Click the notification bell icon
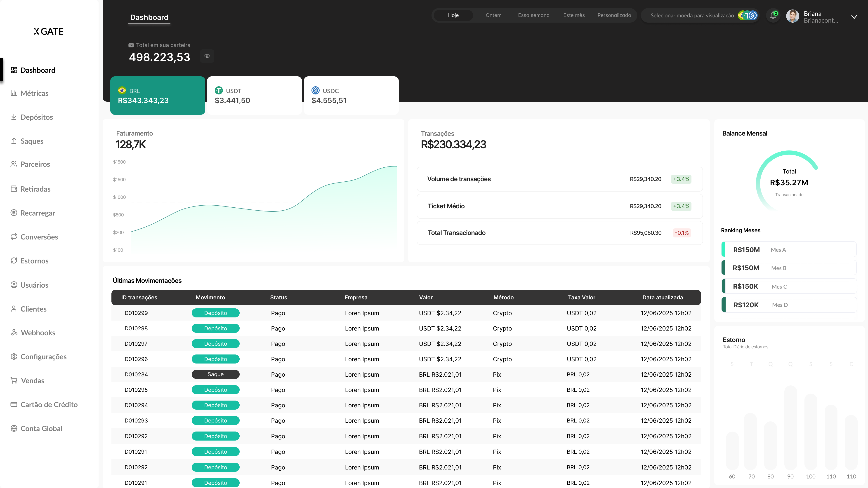 (x=773, y=16)
